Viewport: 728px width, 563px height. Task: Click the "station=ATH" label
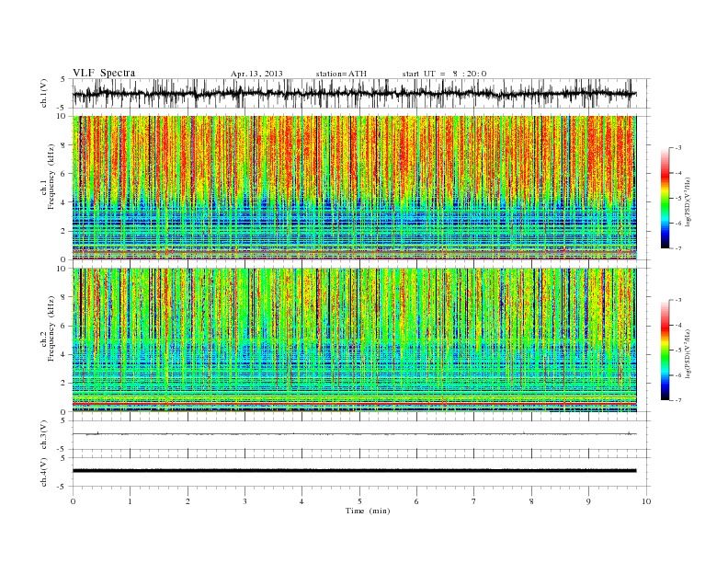pos(341,74)
